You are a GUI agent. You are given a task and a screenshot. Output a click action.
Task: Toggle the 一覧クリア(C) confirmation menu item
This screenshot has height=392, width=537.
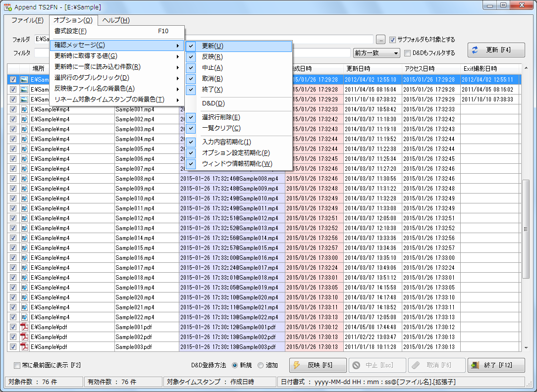coord(221,128)
